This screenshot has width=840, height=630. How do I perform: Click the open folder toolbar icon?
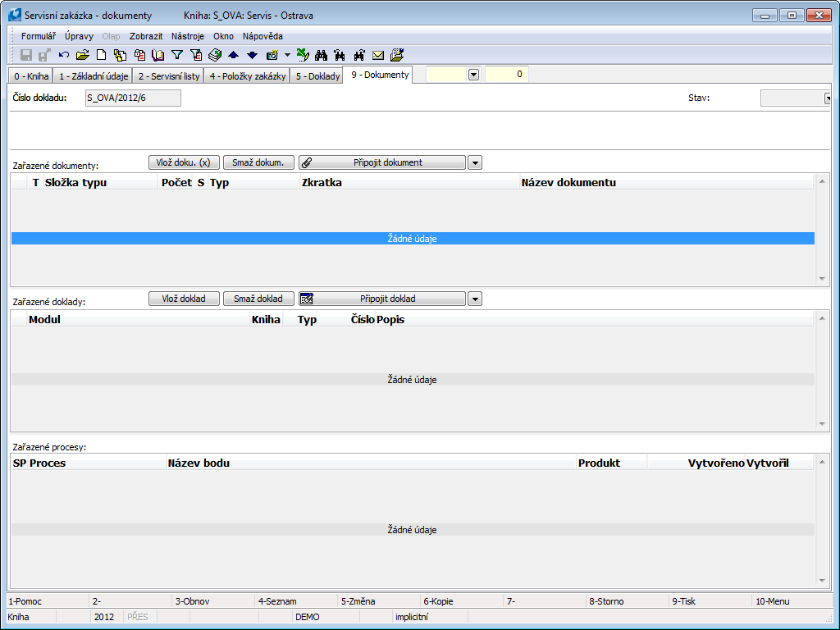(82, 55)
